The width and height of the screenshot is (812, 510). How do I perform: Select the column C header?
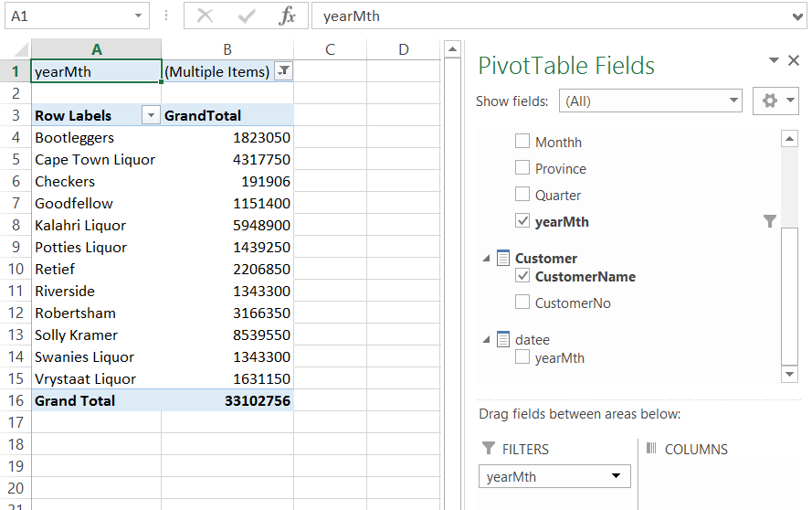(x=330, y=49)
